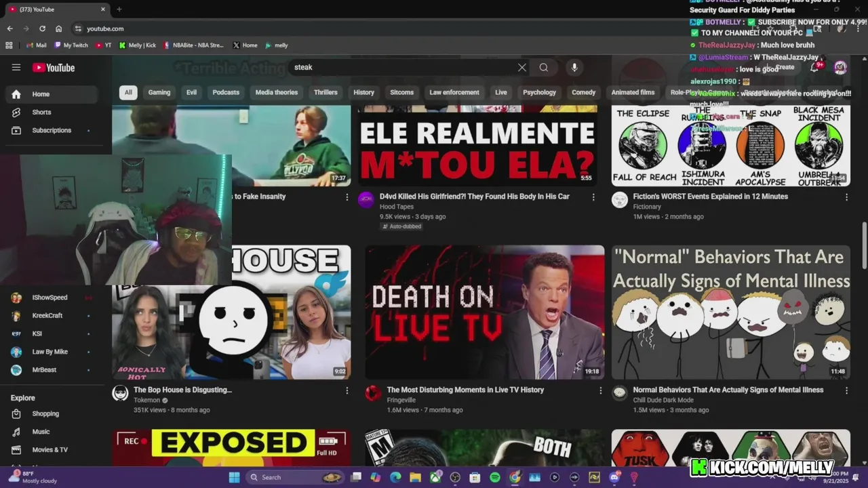868x488 pixels.
Task: Open more options for D4vd video
Action: [x=593, y=197]
